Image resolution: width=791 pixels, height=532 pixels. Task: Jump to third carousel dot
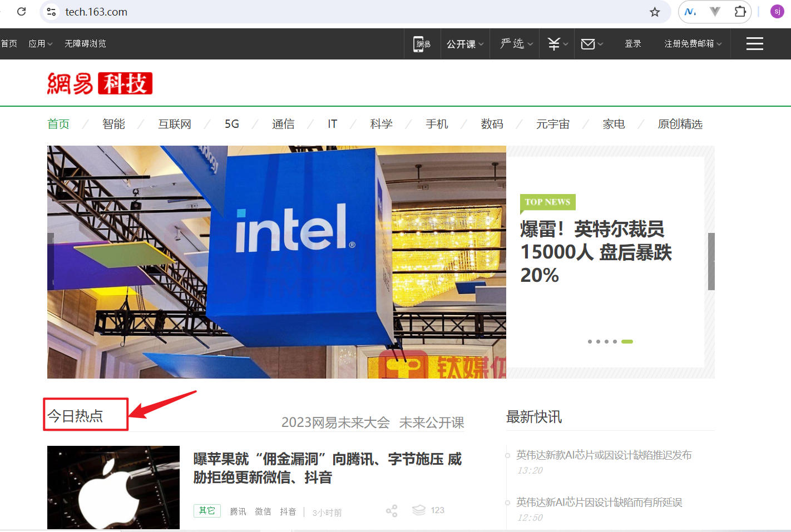(x=606, y=341)
